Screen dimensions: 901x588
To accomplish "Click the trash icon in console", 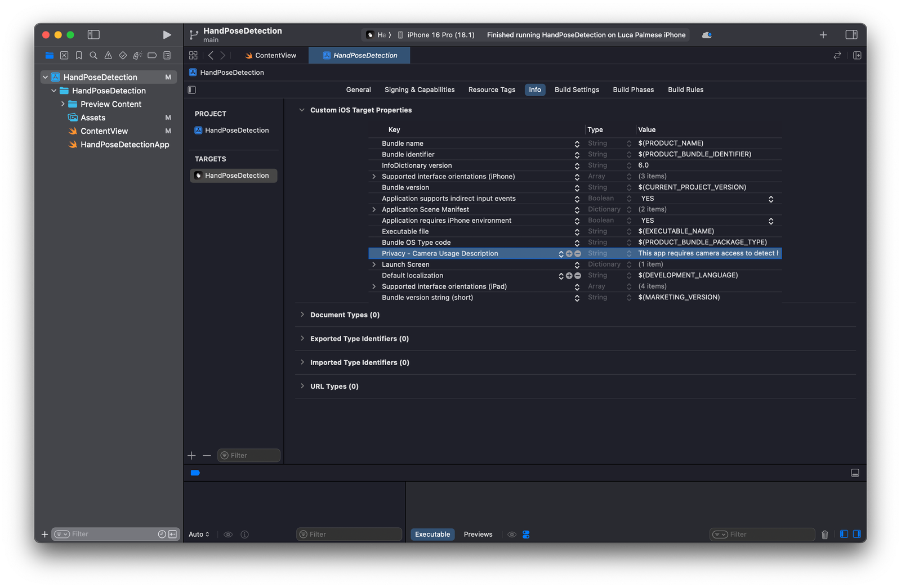I will point(824,535).
